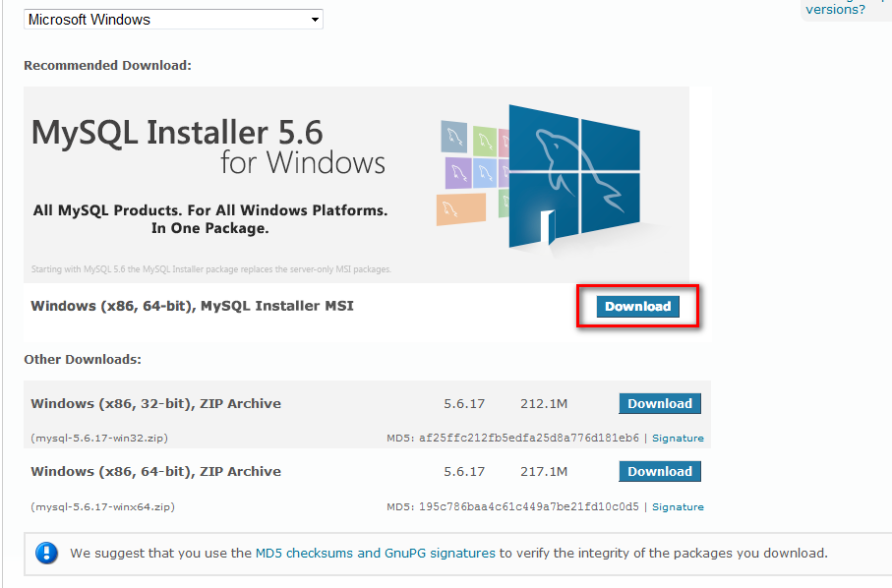Click the MySQL Installer 5.6 banner image

pos(356,185)
